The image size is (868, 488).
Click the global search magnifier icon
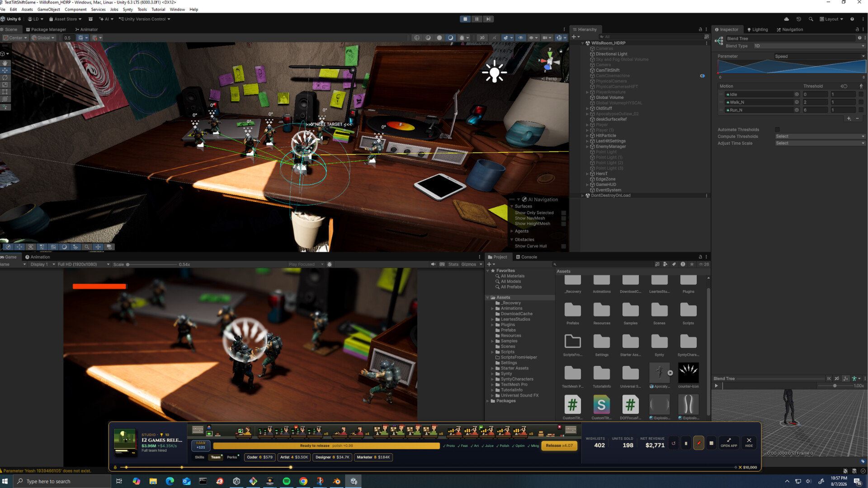[811, 19]
